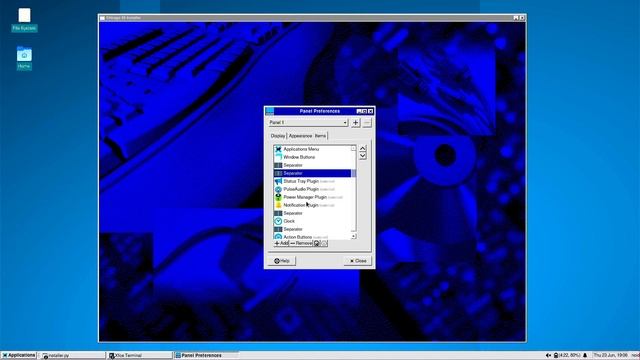The height and width of the screenshot is (360, 640).
Task: Close the Panel Preferences dialog
Action: (358, 261)
